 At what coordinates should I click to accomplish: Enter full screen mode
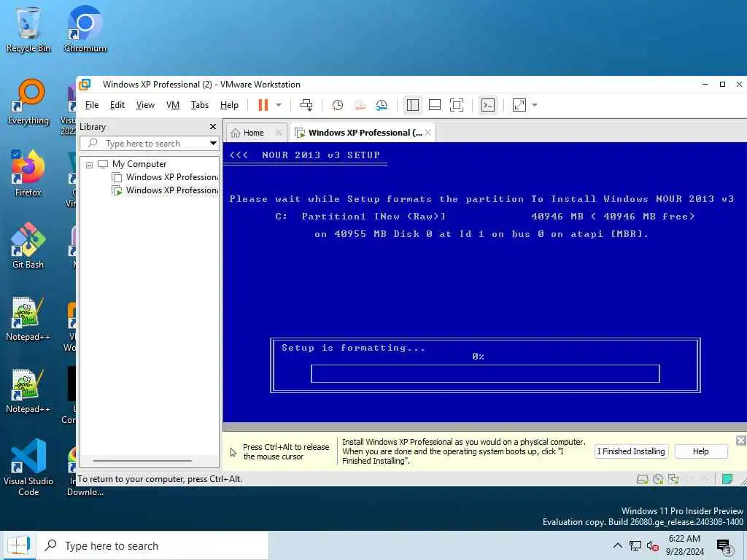[x=457, y=105]
